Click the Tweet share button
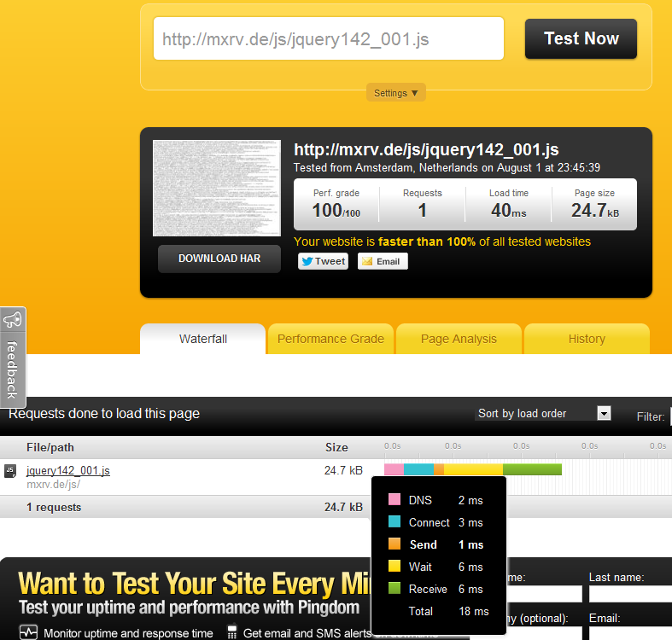This screenshot has height=640, width=672. (x=323, y=261)
